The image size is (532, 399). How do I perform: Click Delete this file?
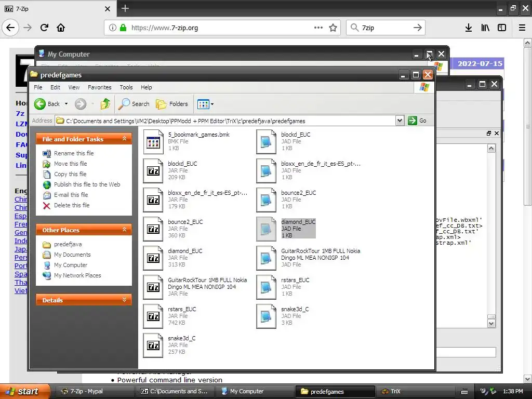point(72,205)
